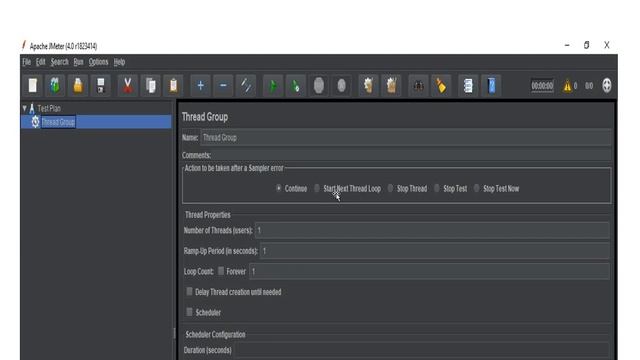The image size is (640, 360).
Task: Click the warning triangle log errors icon
Action: [x=567, y=86]
